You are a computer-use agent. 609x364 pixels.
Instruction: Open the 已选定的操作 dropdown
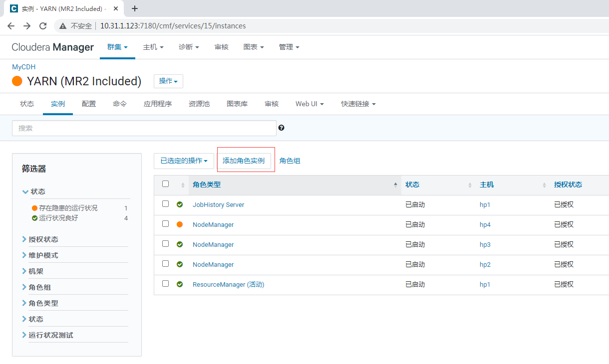[184, 161]
